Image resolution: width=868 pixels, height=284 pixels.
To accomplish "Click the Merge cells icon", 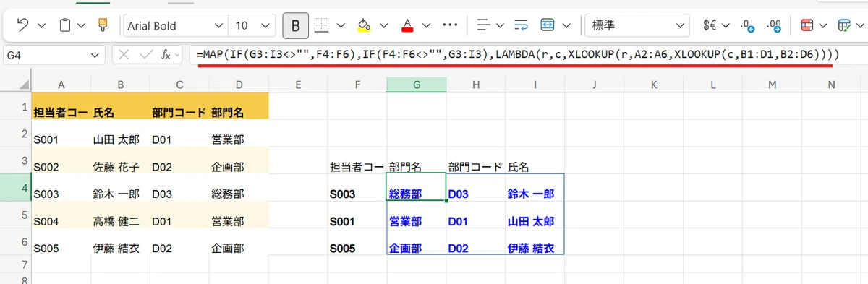I will click(x=548, y=25).
